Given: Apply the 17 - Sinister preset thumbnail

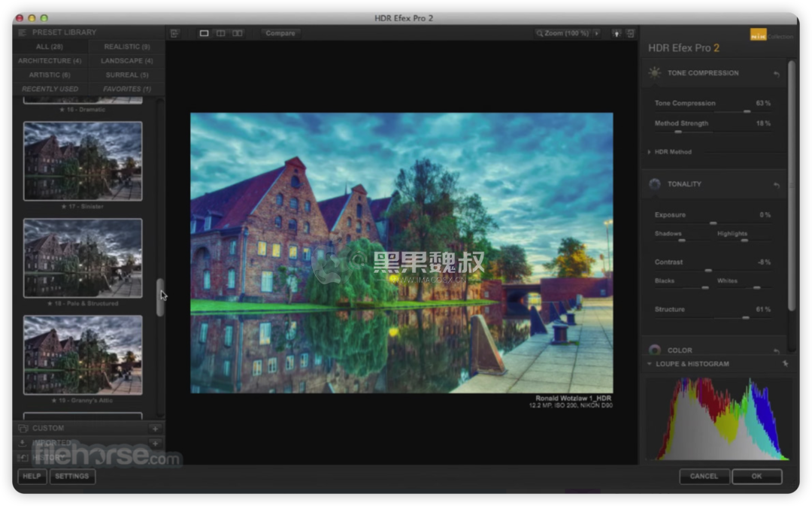Looking at the screenshot, I should [83, 161].
